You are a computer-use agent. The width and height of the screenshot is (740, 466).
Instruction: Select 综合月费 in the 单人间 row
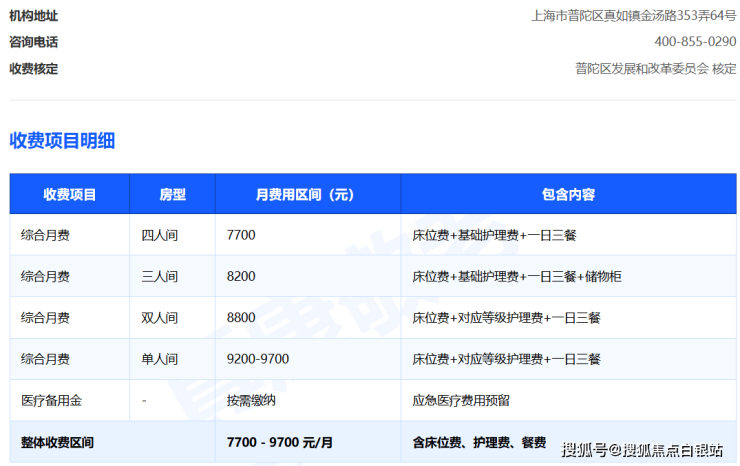(x=45, y=359)
